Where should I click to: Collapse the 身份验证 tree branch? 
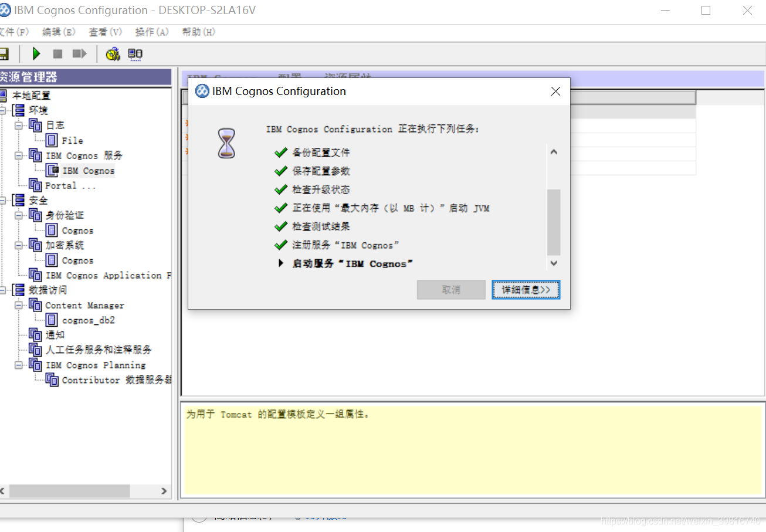[x=19, y=215]
